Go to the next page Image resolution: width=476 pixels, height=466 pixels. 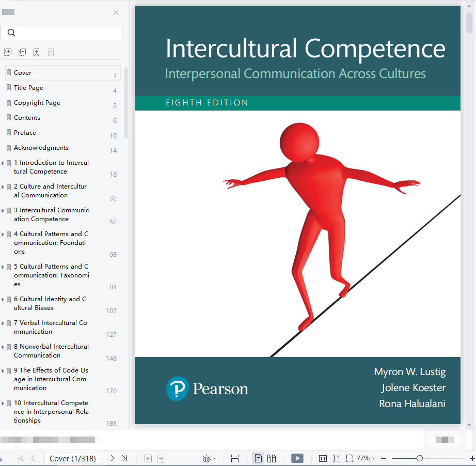point(113,458)
